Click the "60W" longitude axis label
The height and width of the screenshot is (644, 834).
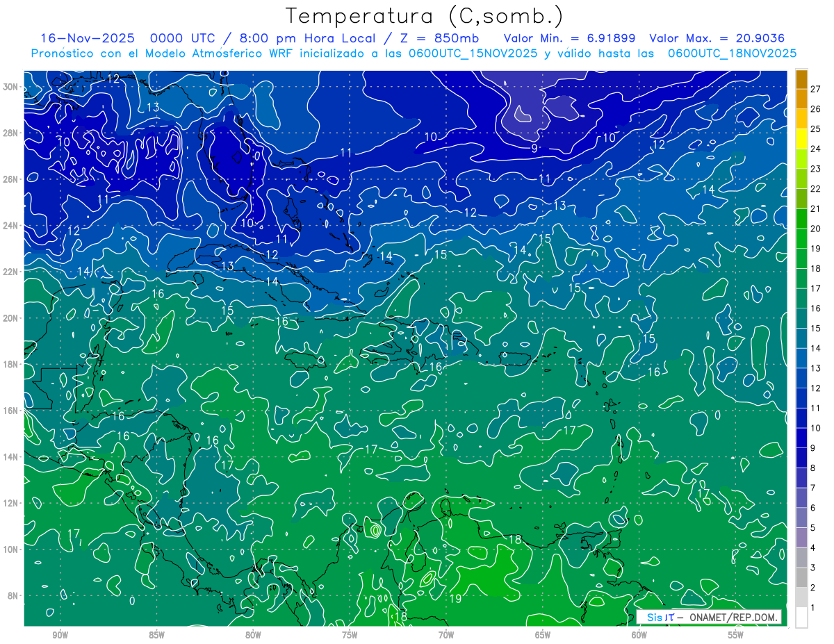pyautogui.click(x=639, y=635)
